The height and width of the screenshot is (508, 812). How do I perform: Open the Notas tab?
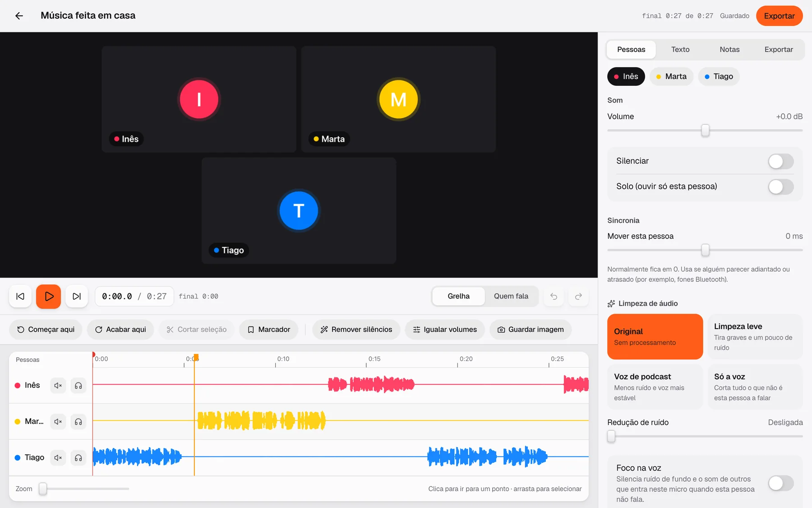point(729,50)
